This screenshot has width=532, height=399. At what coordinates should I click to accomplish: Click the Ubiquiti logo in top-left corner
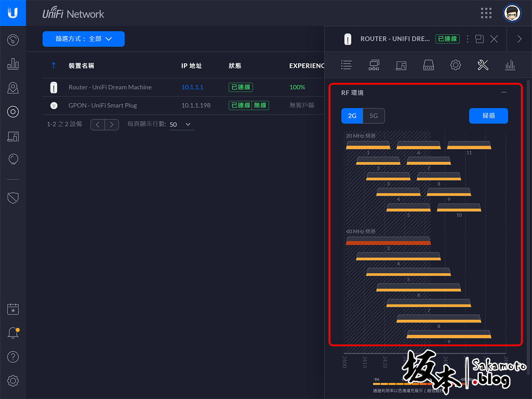point(13,13)
